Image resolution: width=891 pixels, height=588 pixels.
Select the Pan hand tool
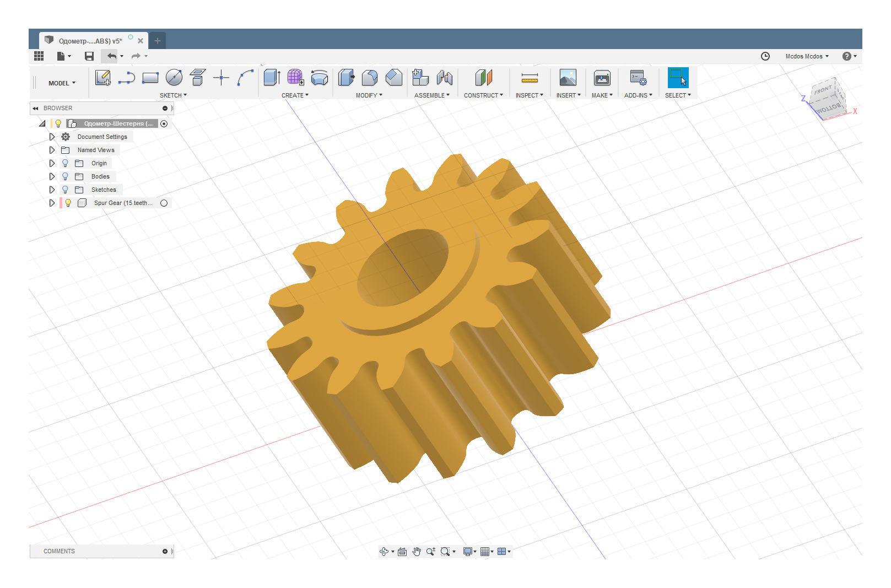[x=416, y=551]
